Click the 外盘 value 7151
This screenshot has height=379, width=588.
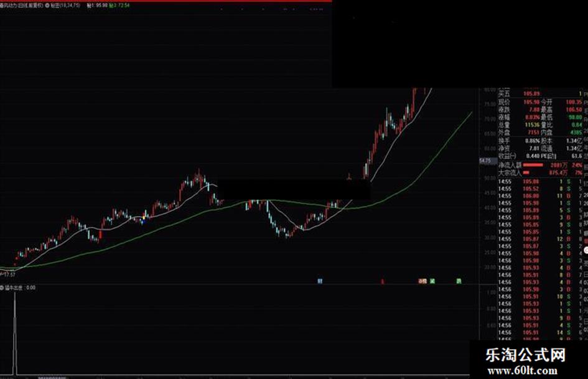click(x=533, y=133)
